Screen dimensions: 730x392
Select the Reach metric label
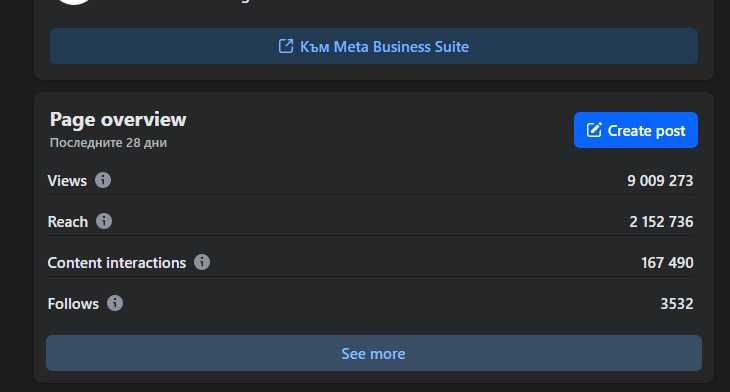(x=68, y=222)
